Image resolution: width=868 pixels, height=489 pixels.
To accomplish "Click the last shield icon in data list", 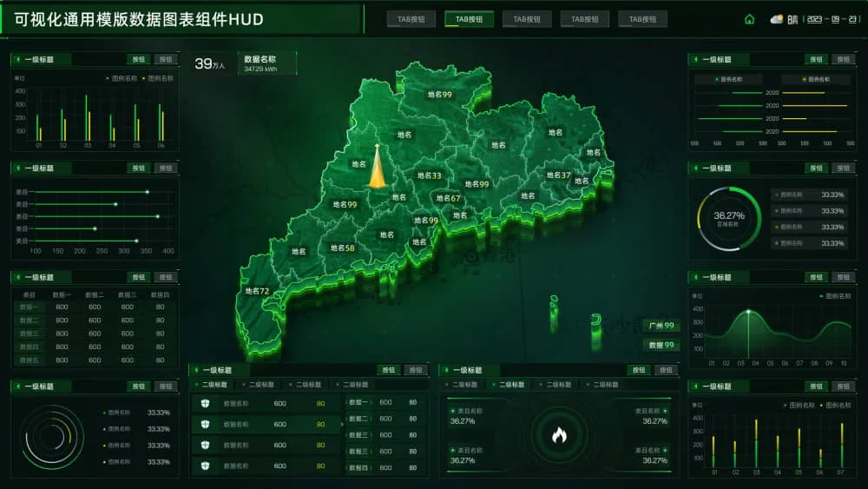I will (x=205, y=466).
